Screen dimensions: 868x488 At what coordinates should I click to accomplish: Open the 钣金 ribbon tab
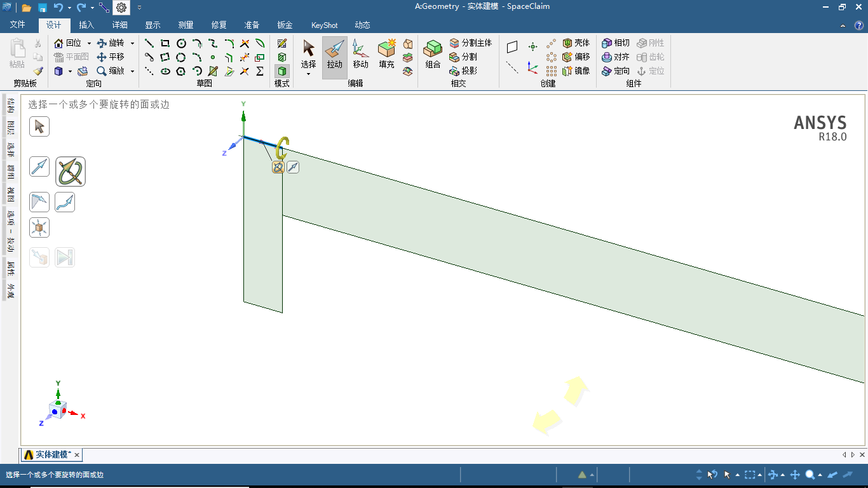pos(285,25)
